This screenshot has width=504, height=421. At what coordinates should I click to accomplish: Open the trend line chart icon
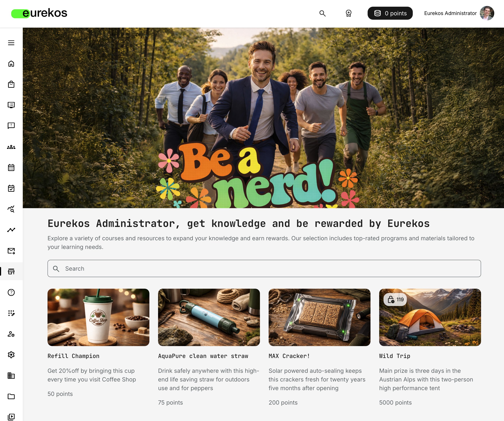(x=11, y=230)
